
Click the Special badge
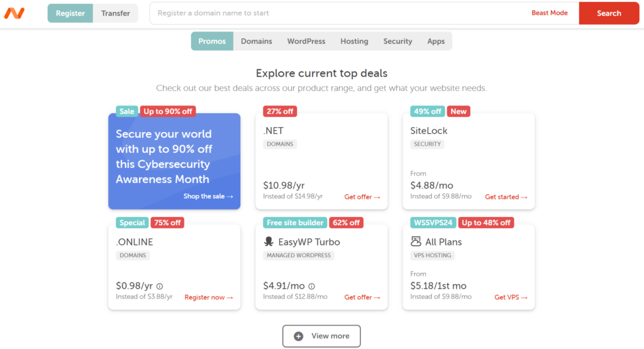(x=132, y=223)
